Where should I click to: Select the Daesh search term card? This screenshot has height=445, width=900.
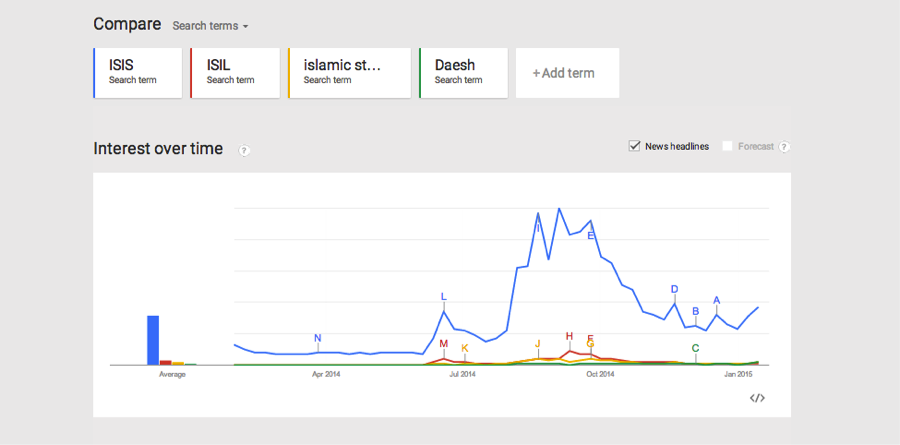click(462, 72)
